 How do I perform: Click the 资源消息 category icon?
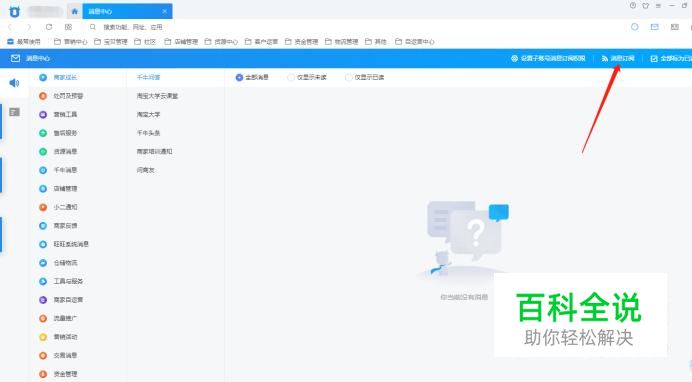(x=43, y=151)
